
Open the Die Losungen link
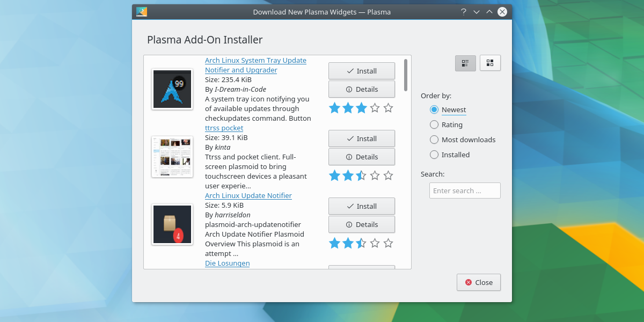click(x=227, y=263)
